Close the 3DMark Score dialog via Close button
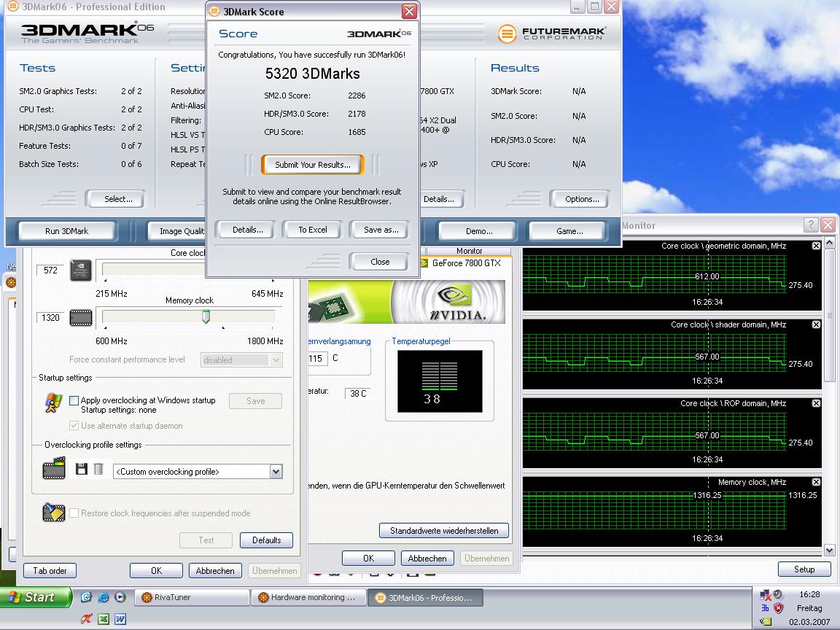The height and width of the screenshot is (630, 840). pos(380,262)
